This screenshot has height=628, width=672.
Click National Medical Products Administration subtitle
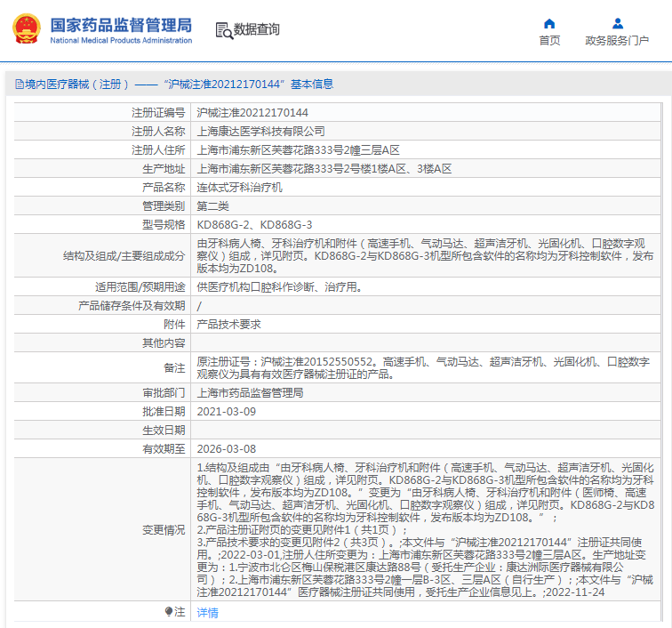(121, 40)
